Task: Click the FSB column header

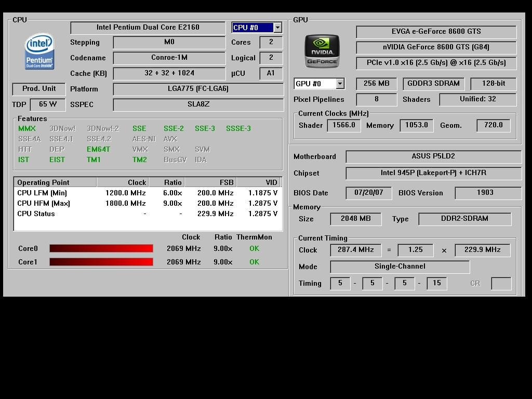Action: pos(210,182)
